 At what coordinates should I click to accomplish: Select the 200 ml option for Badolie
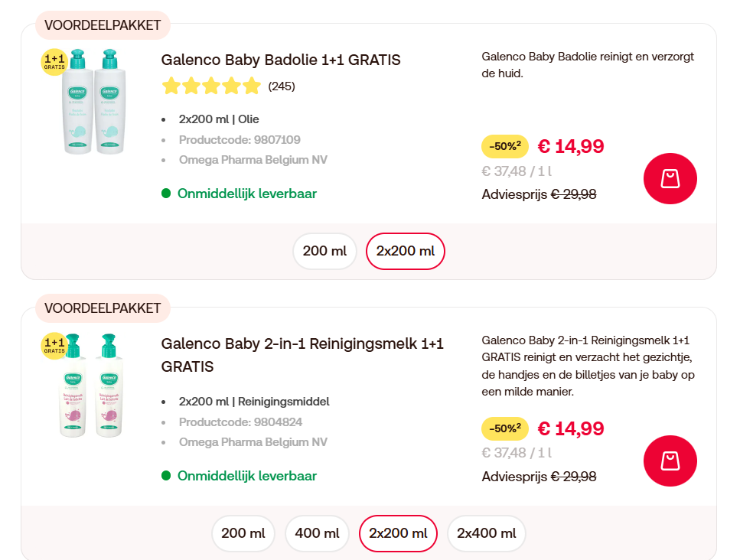click(324, 251)
